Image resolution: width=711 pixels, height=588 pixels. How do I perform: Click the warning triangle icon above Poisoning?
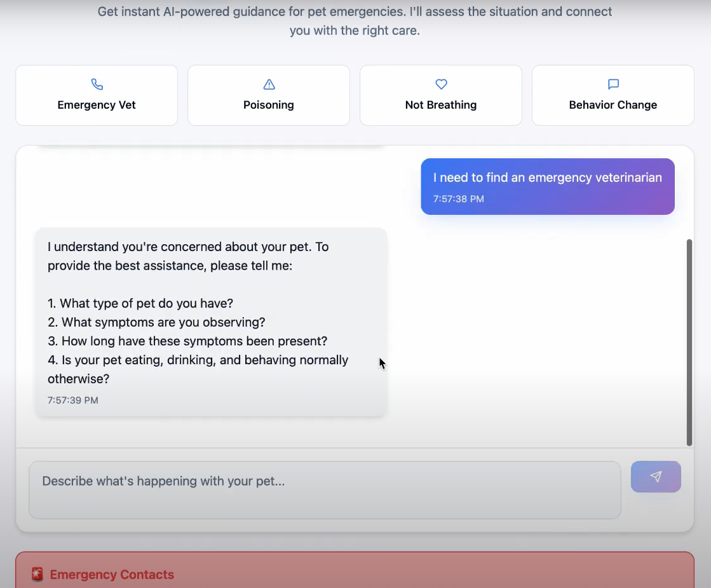point(269,85)
